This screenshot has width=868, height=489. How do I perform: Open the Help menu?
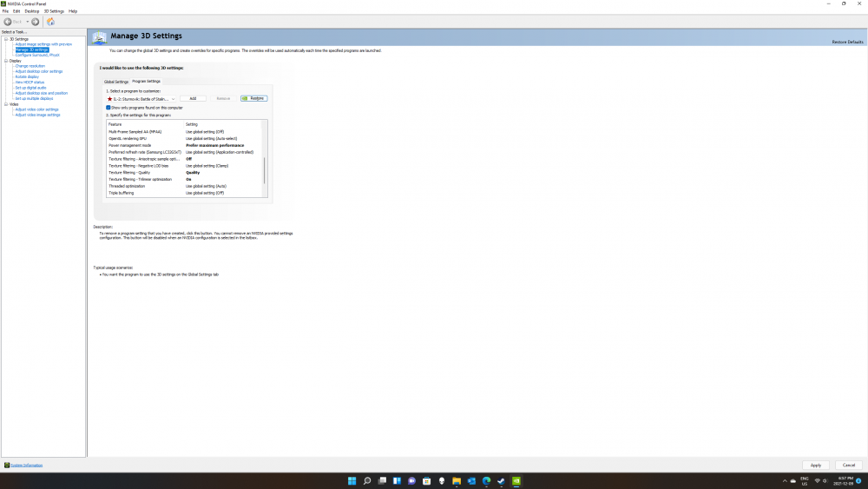pyautogui.click(x=73, y=11)
